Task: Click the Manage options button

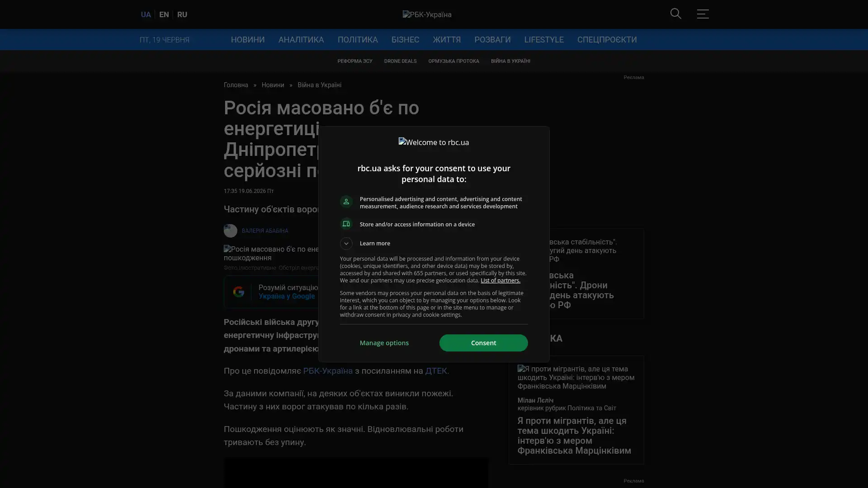Action: [384, 343]
